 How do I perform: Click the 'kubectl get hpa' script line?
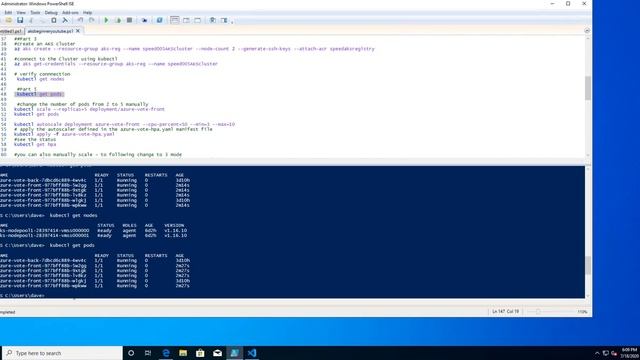point(35,144)
